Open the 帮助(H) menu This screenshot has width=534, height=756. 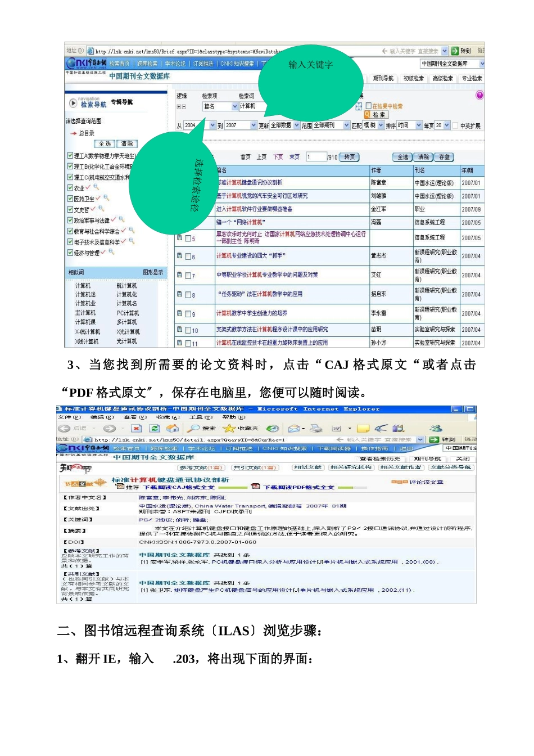(x=234, y=417)
